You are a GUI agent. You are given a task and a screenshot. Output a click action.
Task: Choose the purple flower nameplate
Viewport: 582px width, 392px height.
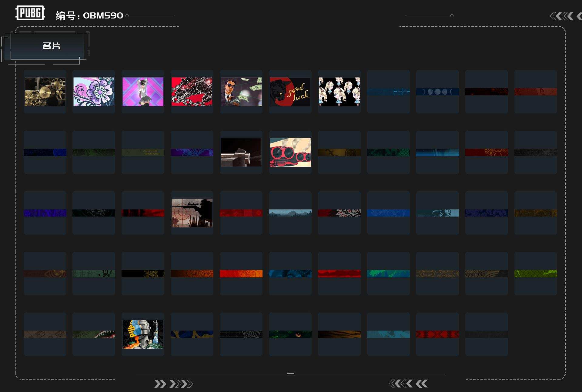coord(94,92)
